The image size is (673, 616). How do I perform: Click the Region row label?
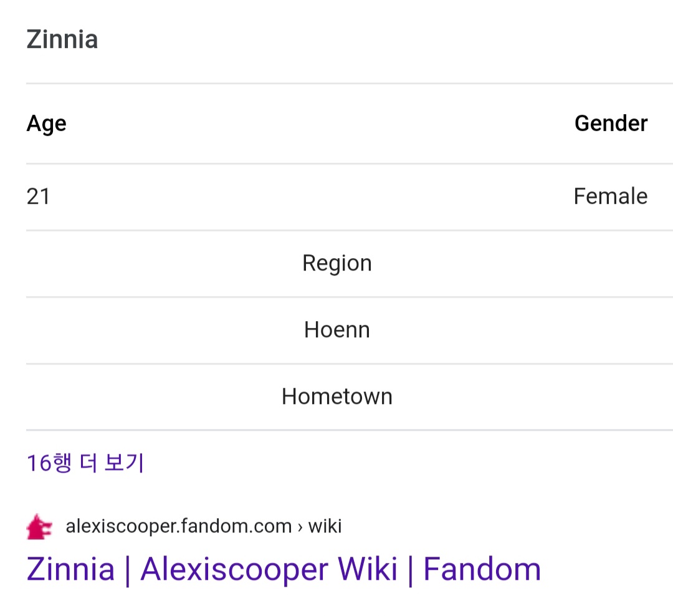click(x=336, y=263)
